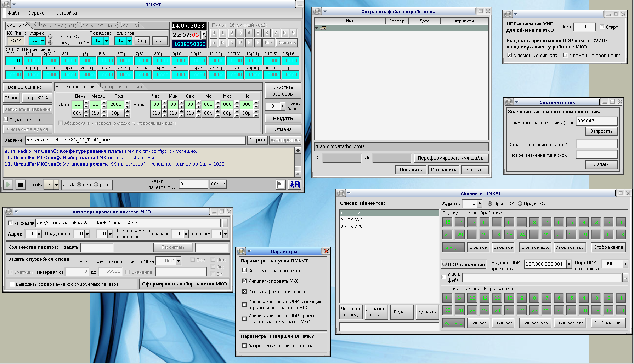Expand the IP-адрес UDP-приёмника dropdown
The width and height of the screenshot is (634, 364).
pyautogui.click(x=569, y=264)
